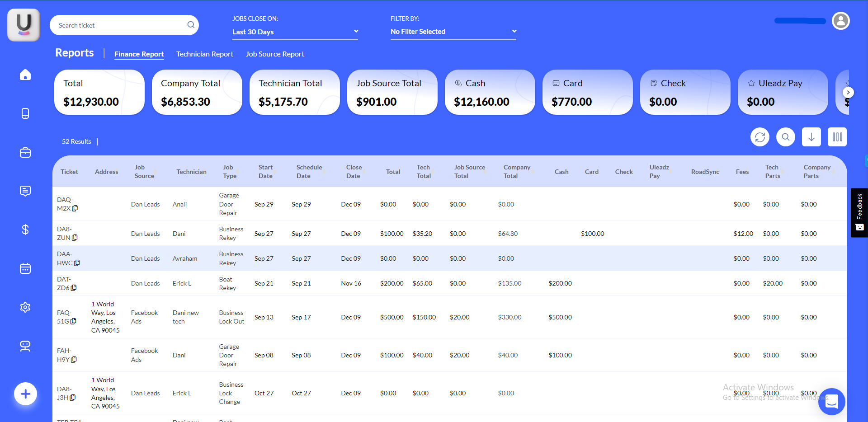Image resolution: width=868 pixels, height=422 pixels.
Task: Sort by the Close Date column header
Action: point(354,172)
